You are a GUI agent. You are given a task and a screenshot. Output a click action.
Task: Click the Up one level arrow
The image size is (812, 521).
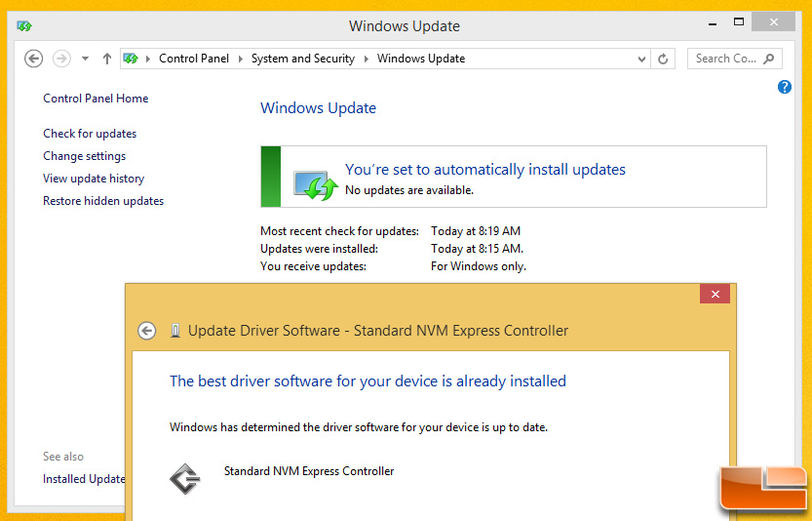[x=107, y=59]
